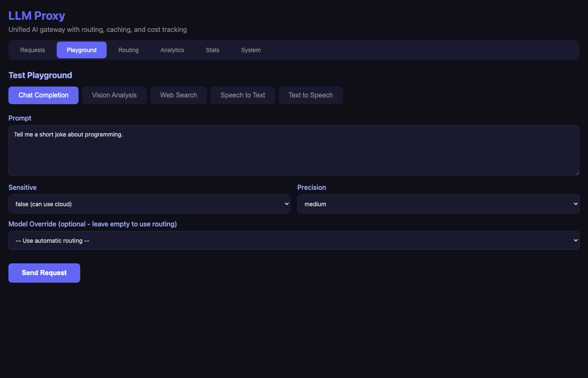Open the Routing tab

[129, 50]
